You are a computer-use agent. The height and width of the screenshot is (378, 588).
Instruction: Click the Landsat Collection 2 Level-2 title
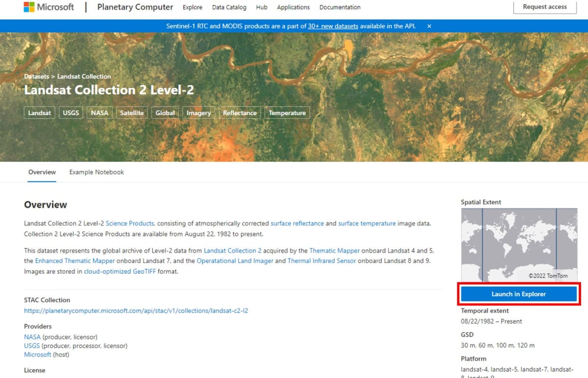point(109,90)
